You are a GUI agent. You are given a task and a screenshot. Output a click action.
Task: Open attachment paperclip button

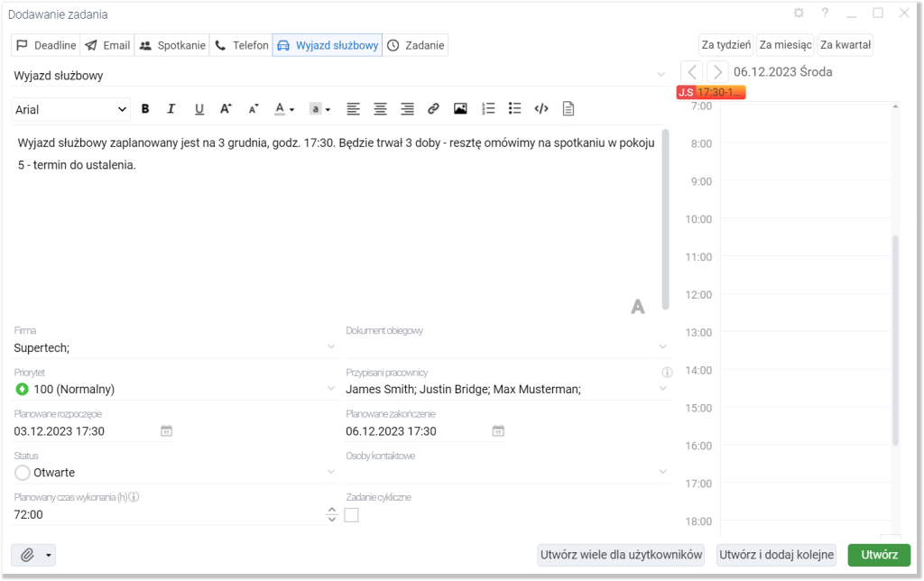tap(27, 555)
